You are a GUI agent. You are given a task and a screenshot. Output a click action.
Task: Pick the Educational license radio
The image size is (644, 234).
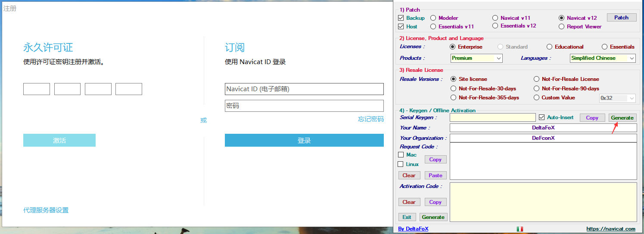(x=549, y=47)
